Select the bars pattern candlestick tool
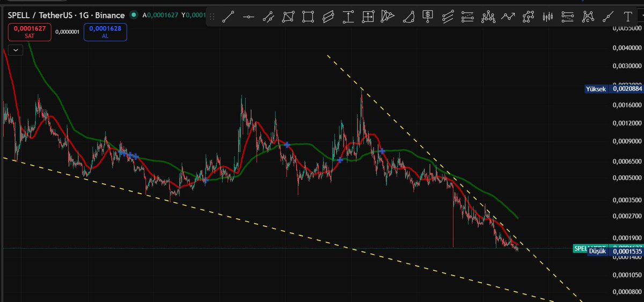The image size is (644, 302). tap(547, 17)
